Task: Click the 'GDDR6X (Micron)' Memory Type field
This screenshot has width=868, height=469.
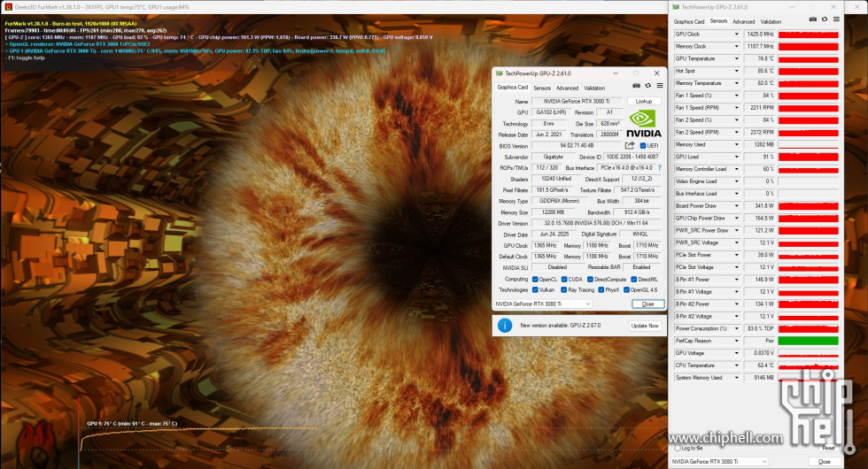Action: 559,202
